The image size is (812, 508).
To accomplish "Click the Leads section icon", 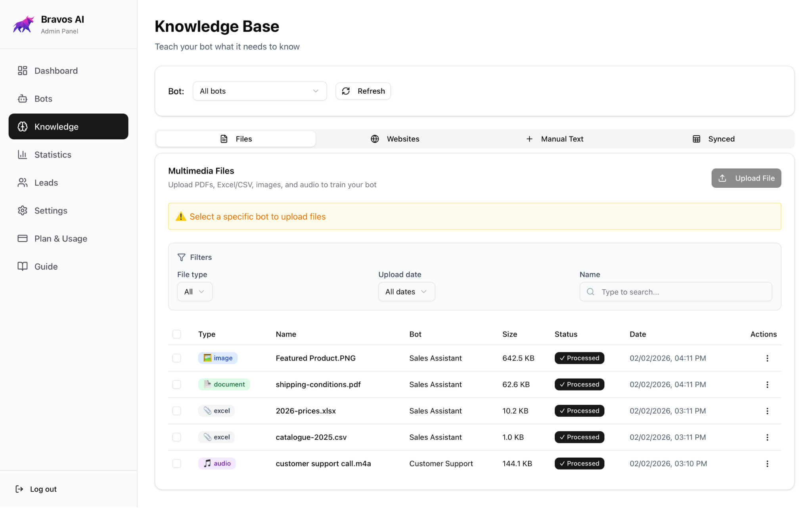I will [x=23, y=183].
